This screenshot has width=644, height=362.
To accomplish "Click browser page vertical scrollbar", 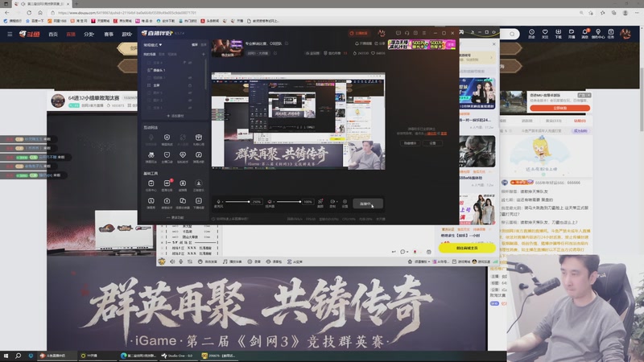I will (x=641, y=98).
